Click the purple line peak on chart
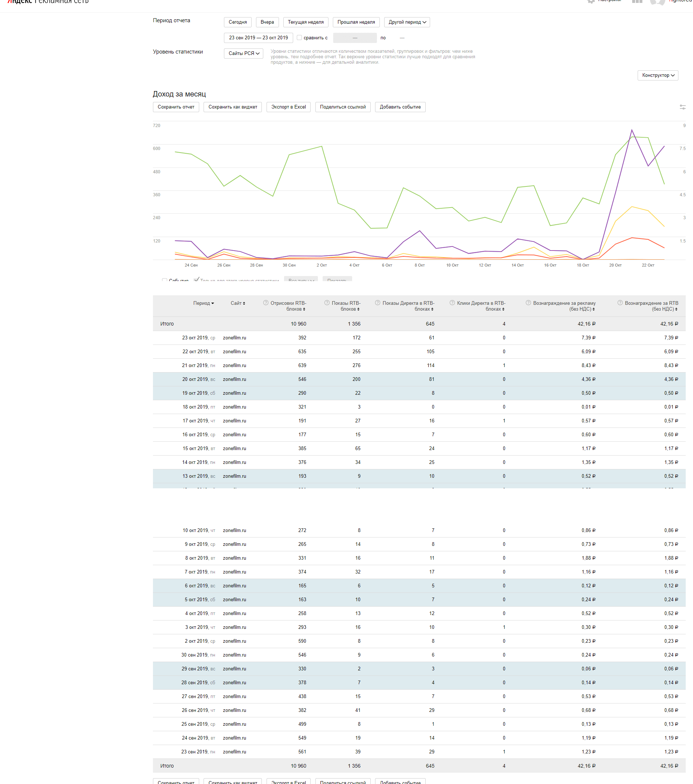 pyautogui.click(x=631, y=130)
